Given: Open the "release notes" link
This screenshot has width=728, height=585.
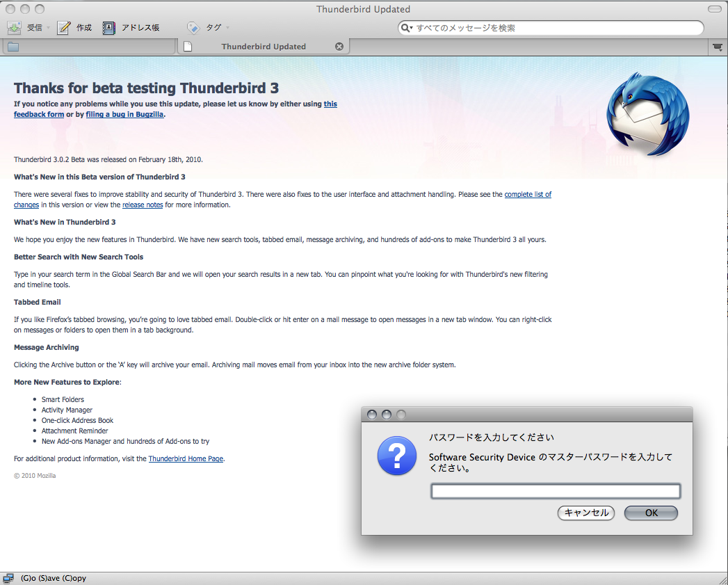Looking at the screenshot, I should [143, 205].
